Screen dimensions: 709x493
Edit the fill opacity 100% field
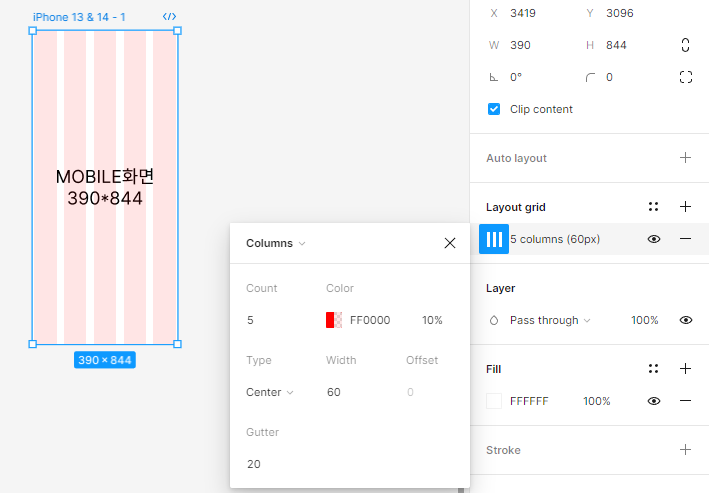596,401
